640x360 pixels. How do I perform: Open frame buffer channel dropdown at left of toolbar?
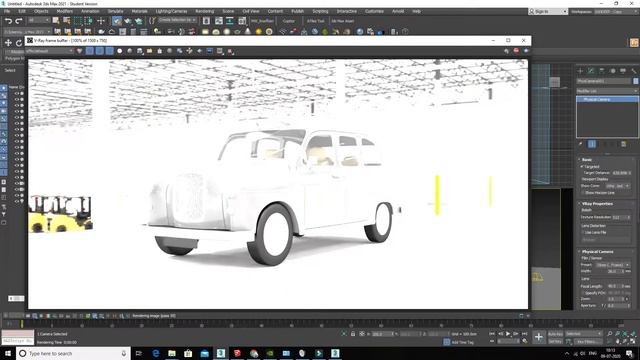tap(50, 51)
